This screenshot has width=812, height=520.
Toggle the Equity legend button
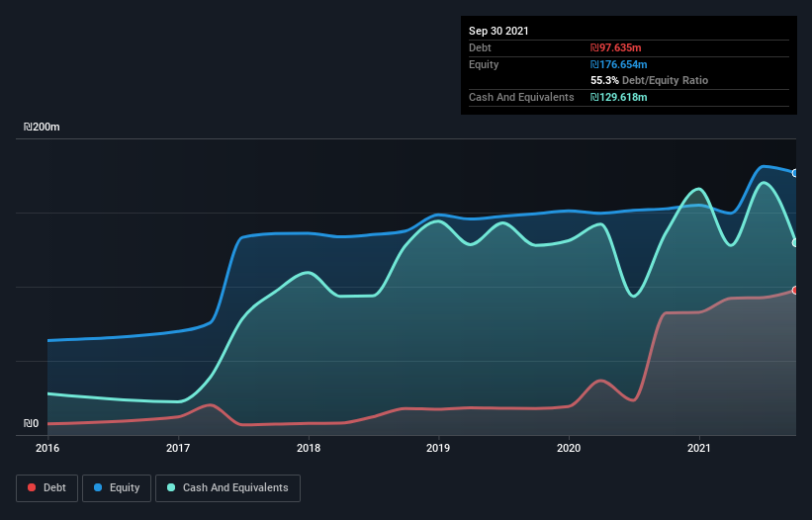[x=117, y=488]
